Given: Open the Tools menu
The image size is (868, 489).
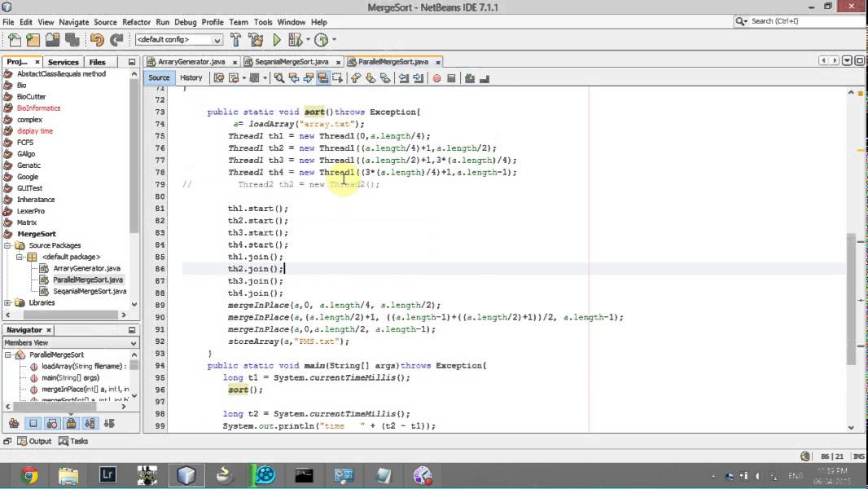Looking at the screenshot, I should click(x=263, y=22).
